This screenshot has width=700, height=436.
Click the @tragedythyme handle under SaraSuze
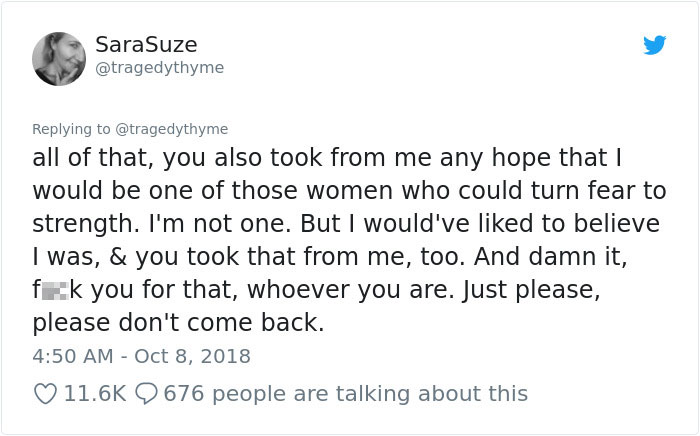click(x=159, y=68)
